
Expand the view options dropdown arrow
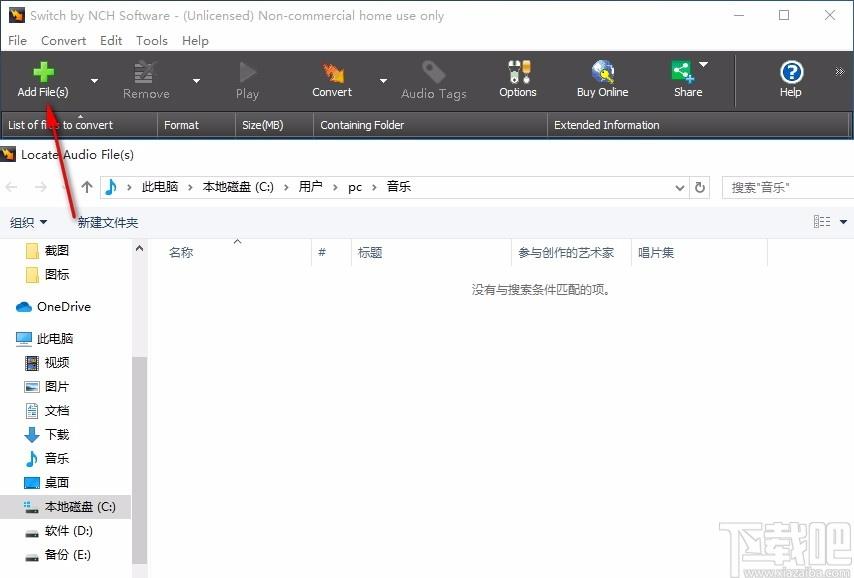843,222
